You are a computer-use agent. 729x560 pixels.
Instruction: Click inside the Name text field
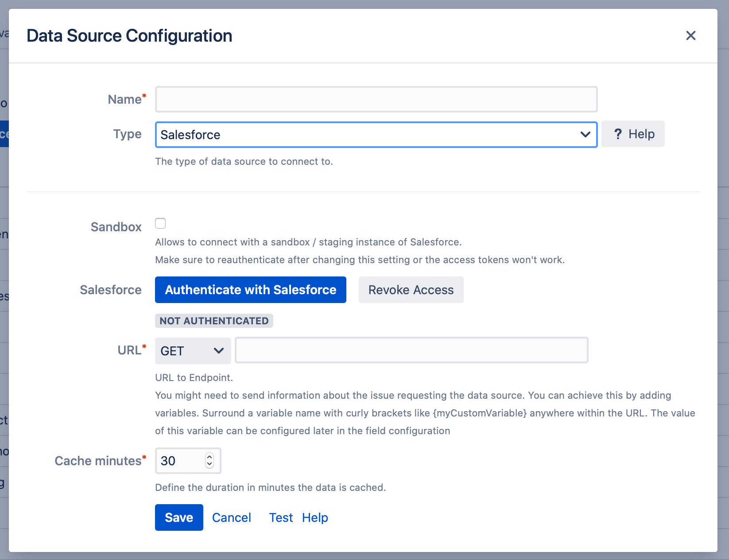(x=376, y=99)
